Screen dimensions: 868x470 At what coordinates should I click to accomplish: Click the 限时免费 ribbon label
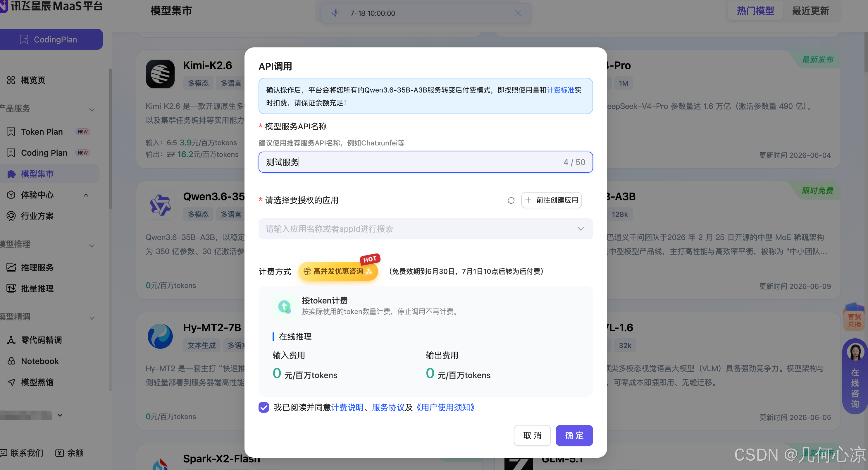[817, 191]
